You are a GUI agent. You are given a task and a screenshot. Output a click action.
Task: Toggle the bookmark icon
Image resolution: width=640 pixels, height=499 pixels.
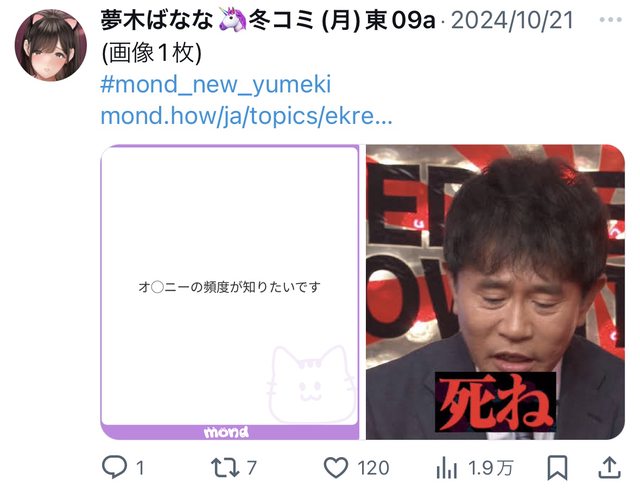point(557,468)
